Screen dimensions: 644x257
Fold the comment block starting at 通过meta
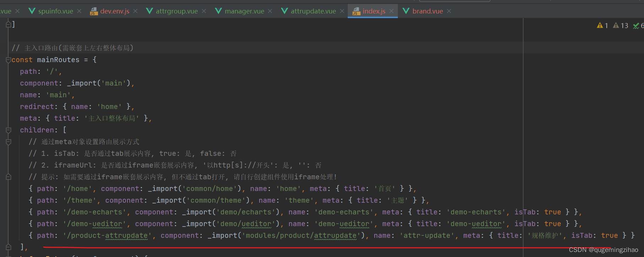pyautogui.click(x=9, y=142)
